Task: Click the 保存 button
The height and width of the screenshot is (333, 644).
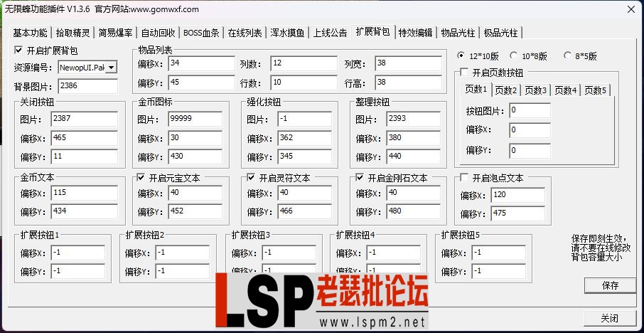Action: 610,285
